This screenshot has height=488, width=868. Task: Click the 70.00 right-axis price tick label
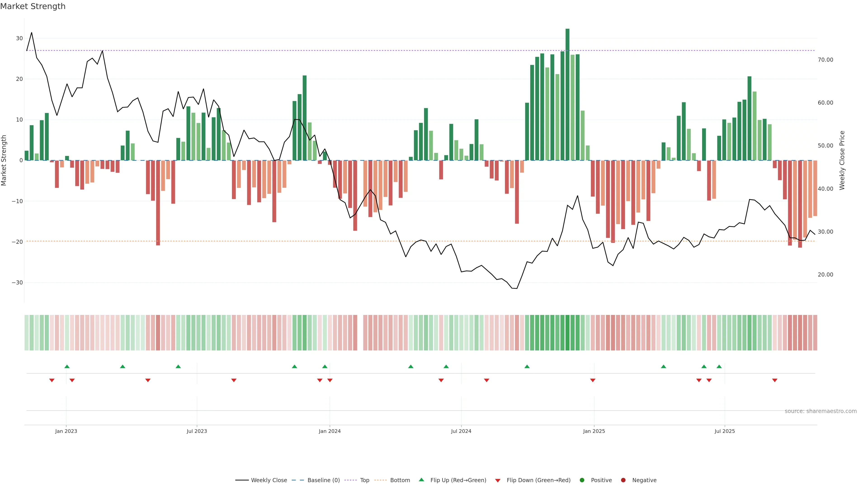825,60
